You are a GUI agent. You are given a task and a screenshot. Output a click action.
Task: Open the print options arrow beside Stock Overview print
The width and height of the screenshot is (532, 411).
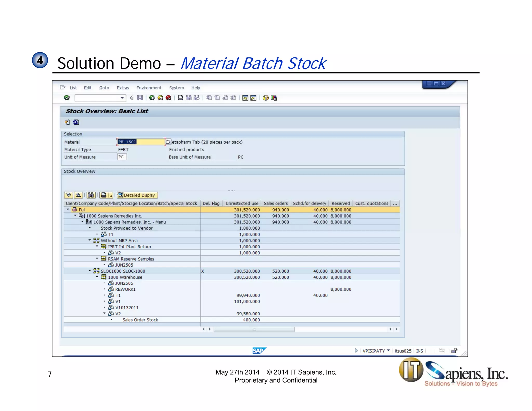click(x=111, y=195)
